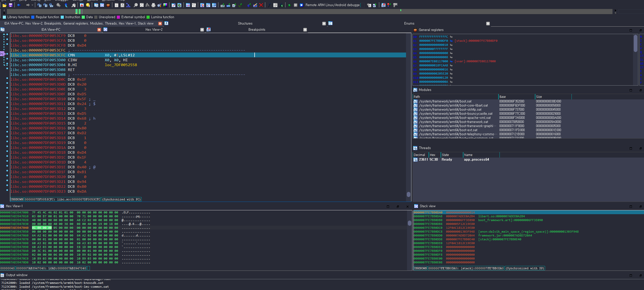Click the red warning triangle toolbar icon
The image size is (644, 290).
click(82, 5)
